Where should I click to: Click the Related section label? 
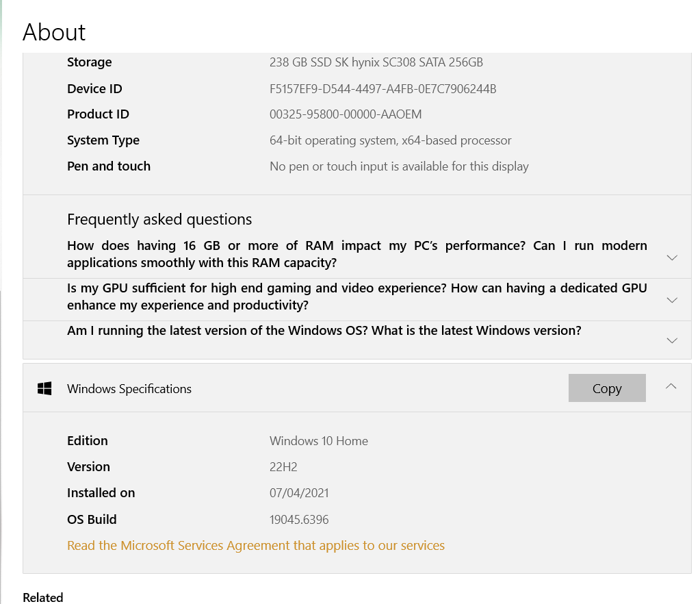(42, 596)
